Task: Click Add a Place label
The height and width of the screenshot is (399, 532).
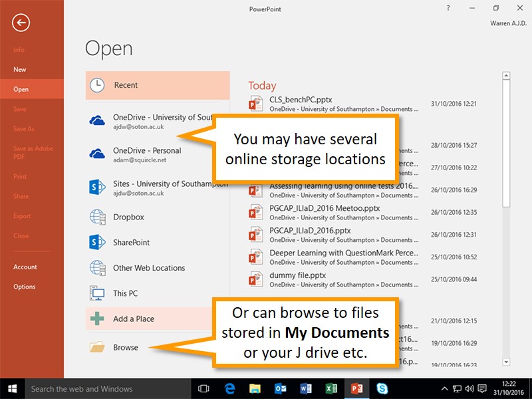Action: tap(134, 319)
